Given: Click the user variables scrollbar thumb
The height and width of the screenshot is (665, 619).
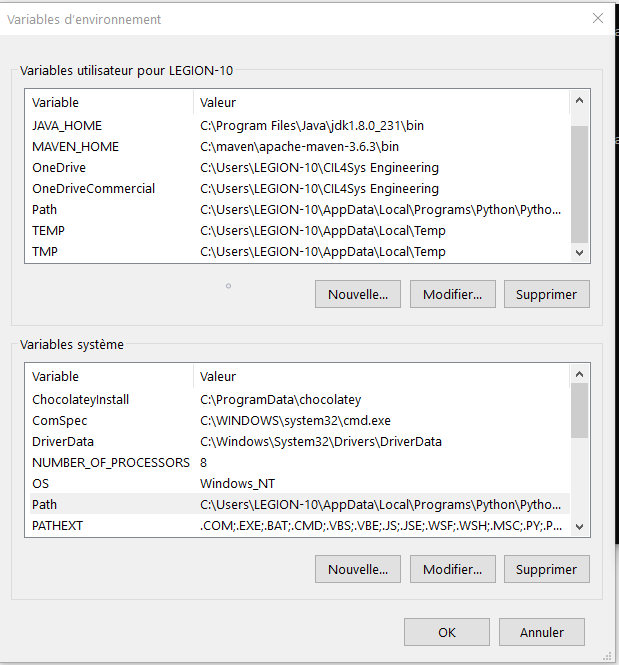Looking at the screenshot, I should tap(580, 184).
